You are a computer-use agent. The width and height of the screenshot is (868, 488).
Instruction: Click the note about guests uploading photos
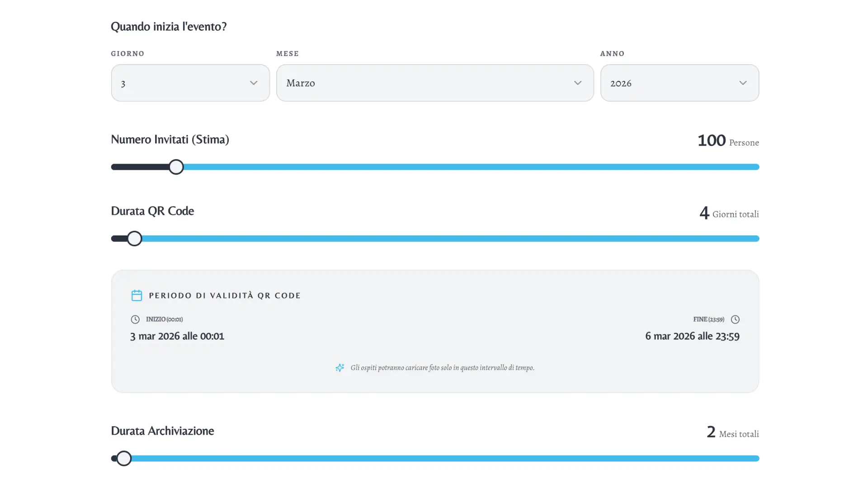click(442, 368)
